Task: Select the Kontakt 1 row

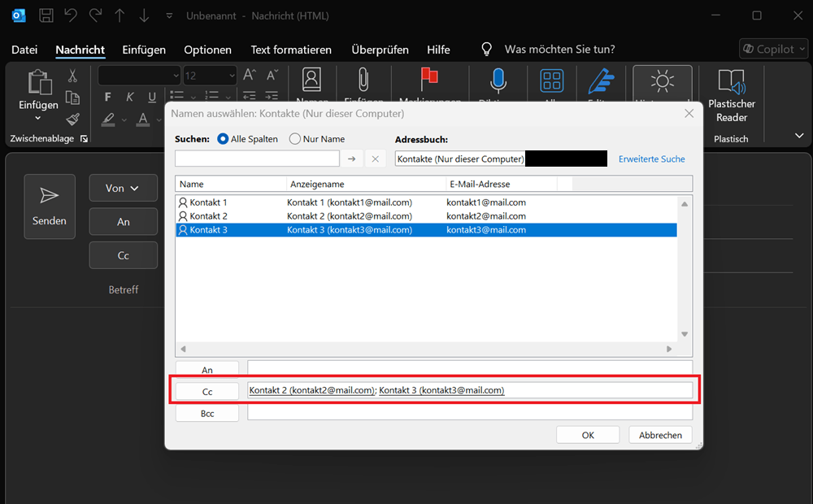Action: tap(426, 202)
